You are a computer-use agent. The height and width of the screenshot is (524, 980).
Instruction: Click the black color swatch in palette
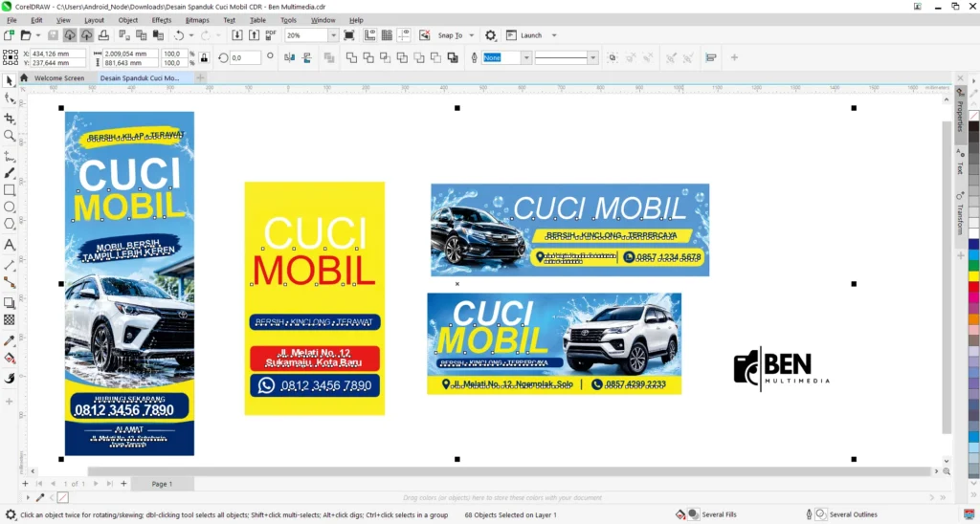(x=973, y=127)
